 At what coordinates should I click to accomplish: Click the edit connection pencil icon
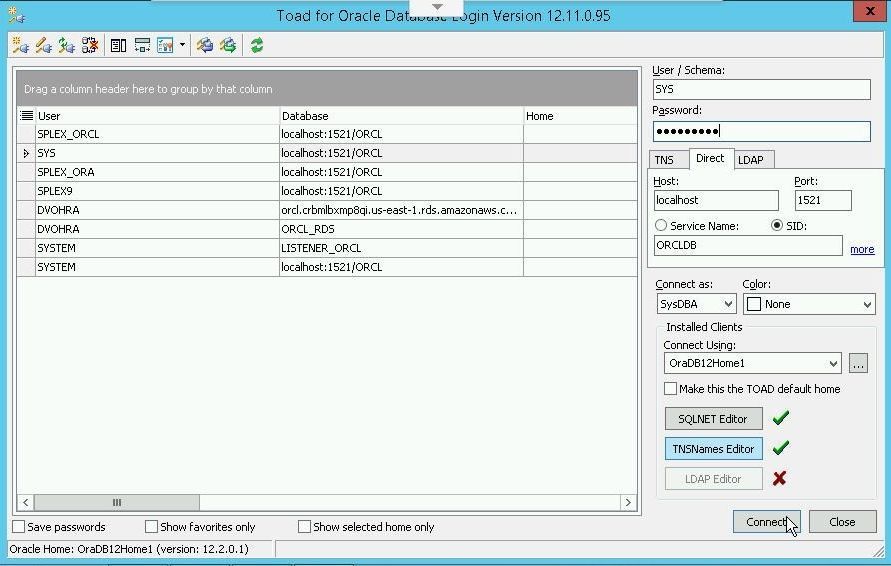(x=44, y=45)
